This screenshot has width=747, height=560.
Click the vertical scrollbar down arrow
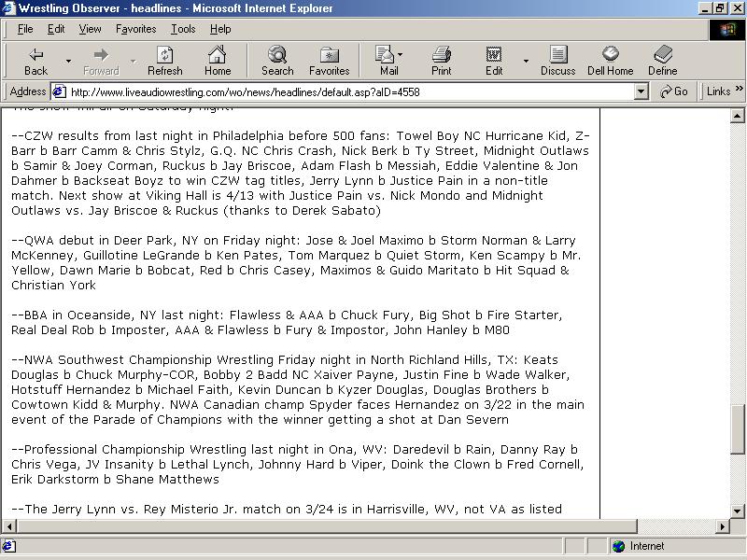click(x=739, y=511)
